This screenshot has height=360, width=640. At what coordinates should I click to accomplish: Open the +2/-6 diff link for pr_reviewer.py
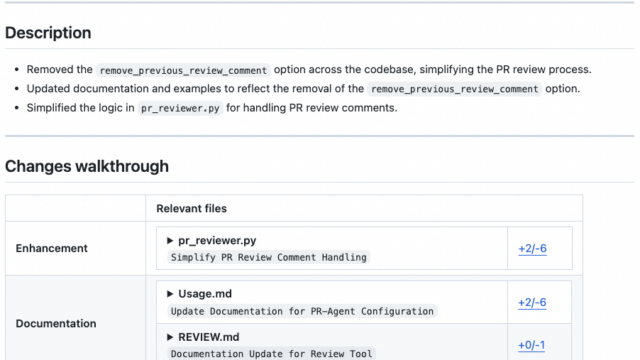coord(532,249)
